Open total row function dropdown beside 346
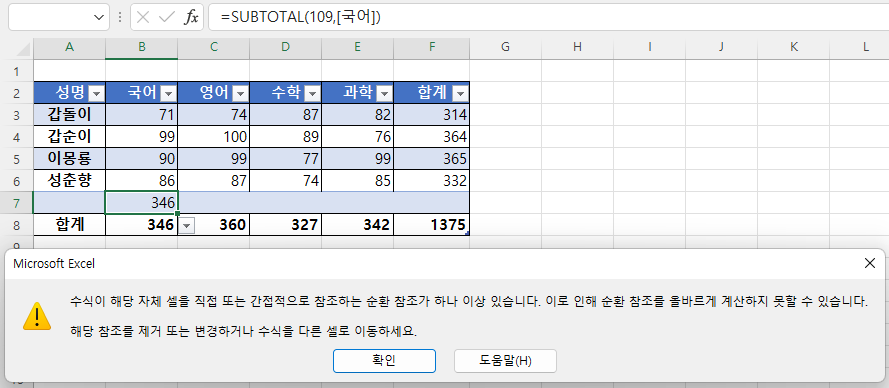 (x=187, y=226)
